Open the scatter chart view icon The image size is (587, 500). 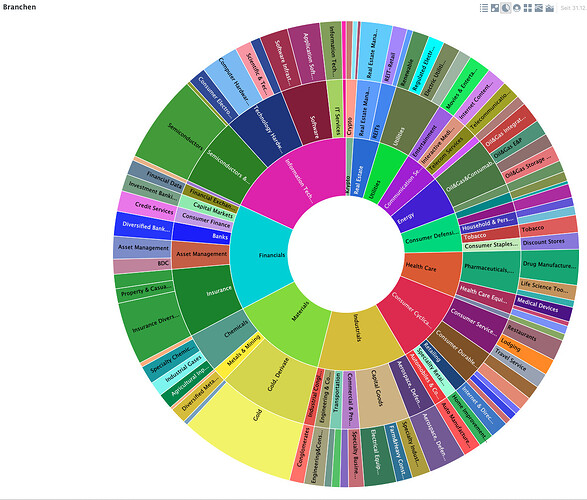click(x=495, y=8)
